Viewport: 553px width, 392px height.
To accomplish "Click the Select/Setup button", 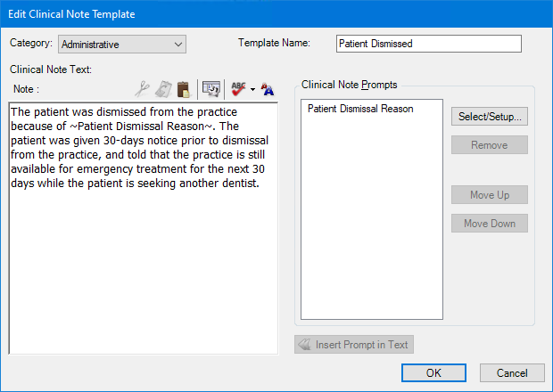I will click(489, 117).
